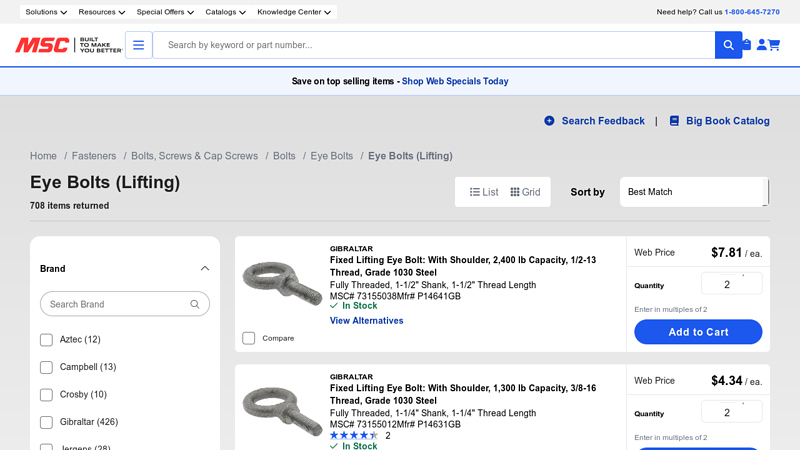Open the Knowledge Center menu
The width and height of the screenshot is (800, 450).
tap(294, 12)
